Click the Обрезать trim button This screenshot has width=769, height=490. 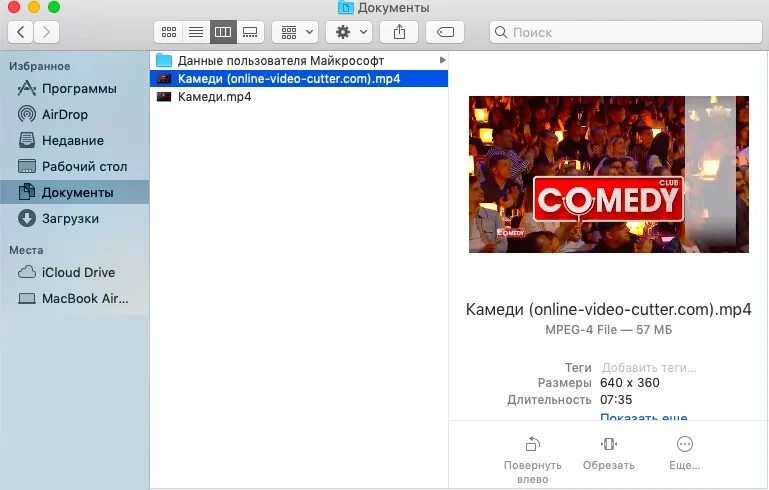click(609, 454)
